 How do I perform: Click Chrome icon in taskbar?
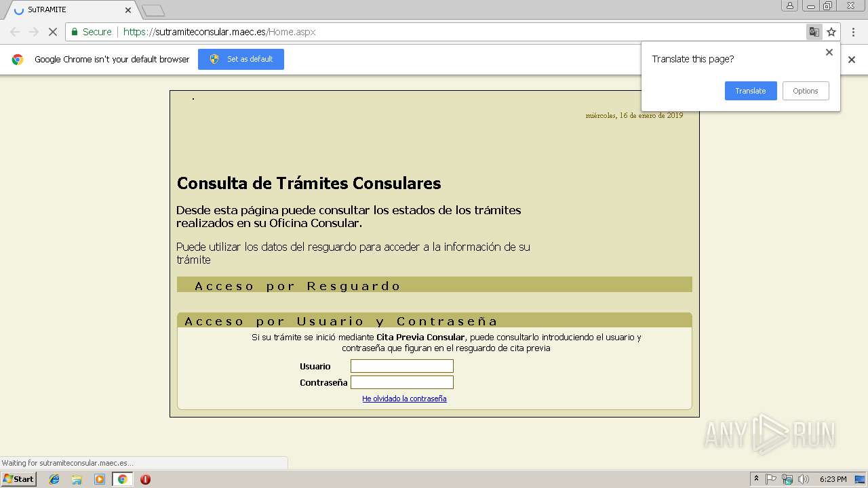122,479
